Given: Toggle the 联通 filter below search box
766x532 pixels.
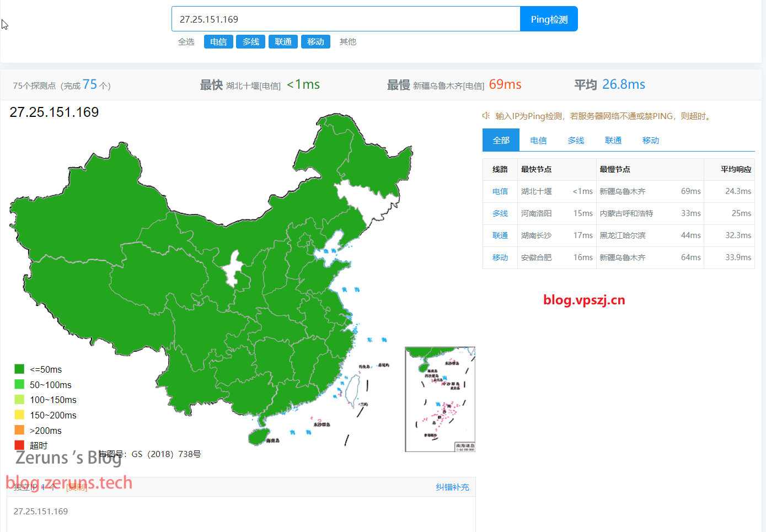Looking at the screenshot, I should click(x=283, y=42).
